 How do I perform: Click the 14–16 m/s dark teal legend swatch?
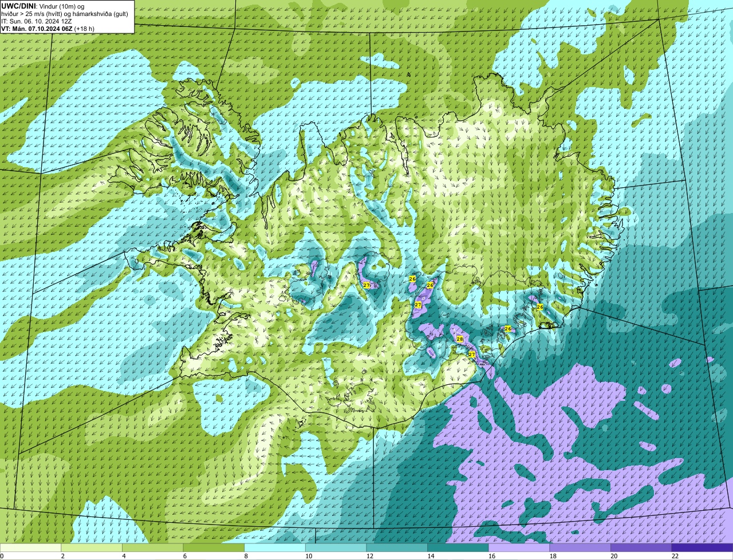(458, 547)
